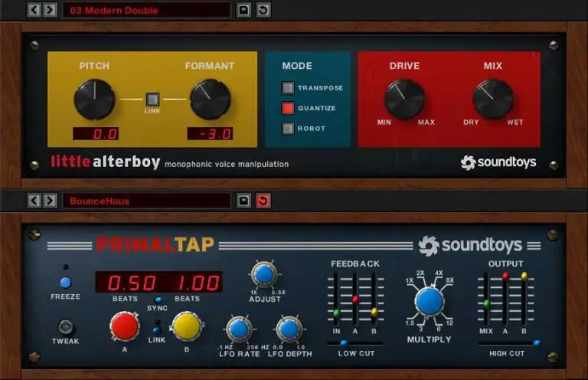The height and width of the screenshot is (380, 588).
Task: Click the 8X label on Multiply dial
Action: [x=449, y=280]
